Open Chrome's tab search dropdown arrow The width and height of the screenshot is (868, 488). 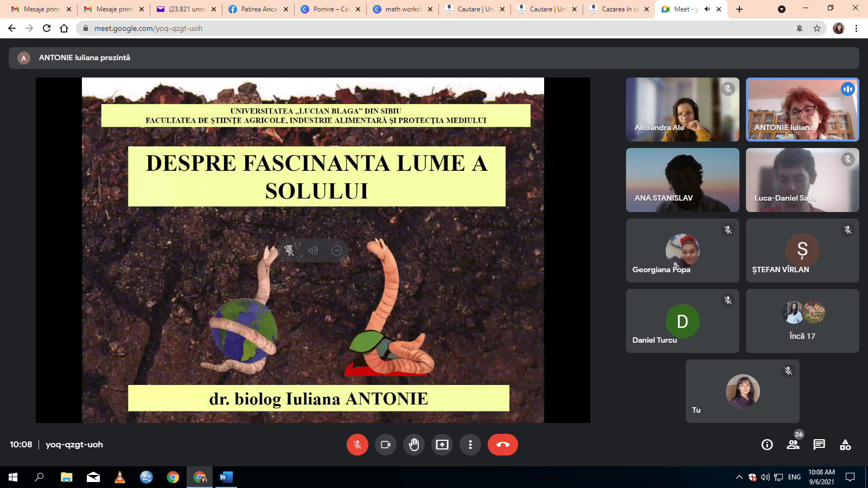point(781,9)
